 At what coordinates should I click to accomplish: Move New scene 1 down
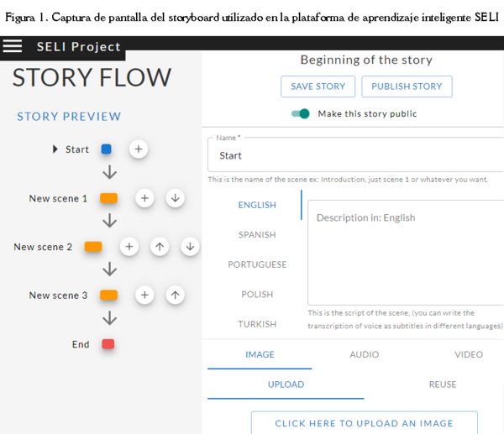pyautogui.click(x=175, y=198)
